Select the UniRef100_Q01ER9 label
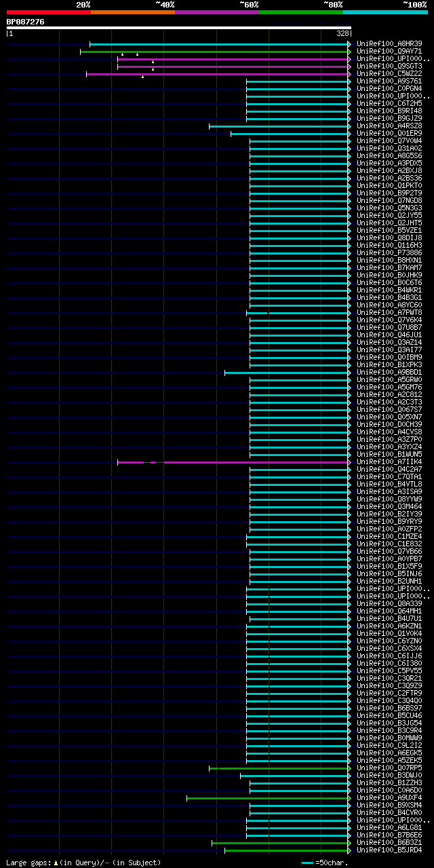 (389, 133)
